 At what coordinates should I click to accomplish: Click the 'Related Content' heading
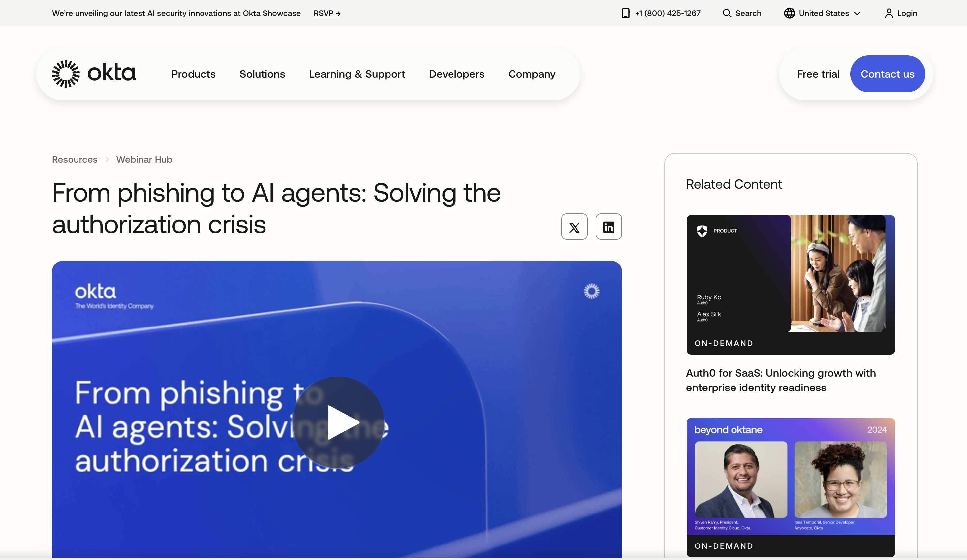click(x=734, y=184)
